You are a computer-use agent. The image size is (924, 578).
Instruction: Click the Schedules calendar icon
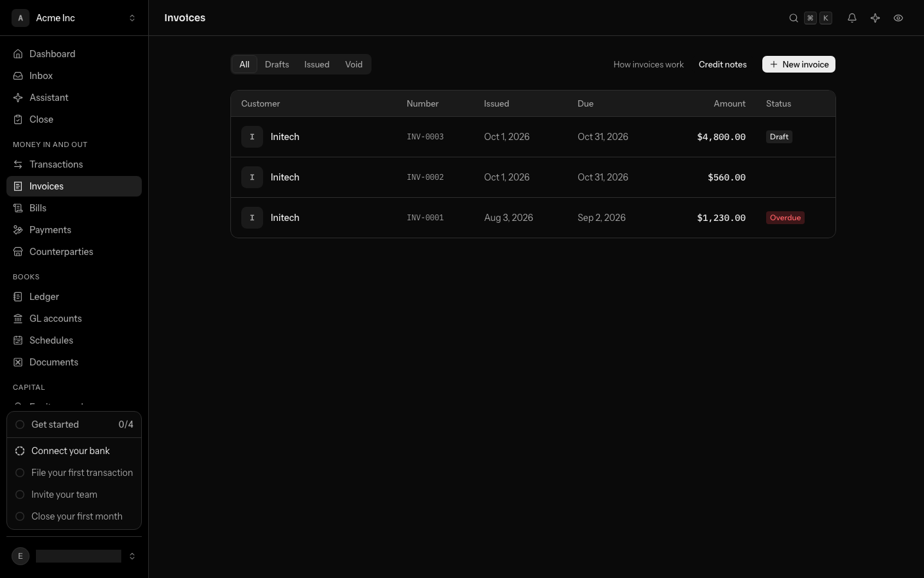point(18,340)
